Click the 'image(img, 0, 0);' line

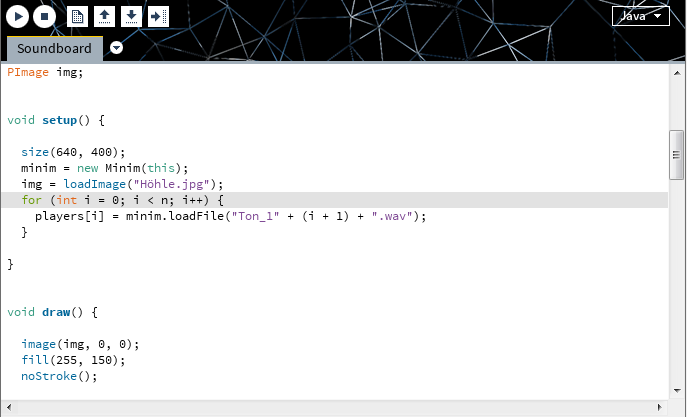point(80,344)
